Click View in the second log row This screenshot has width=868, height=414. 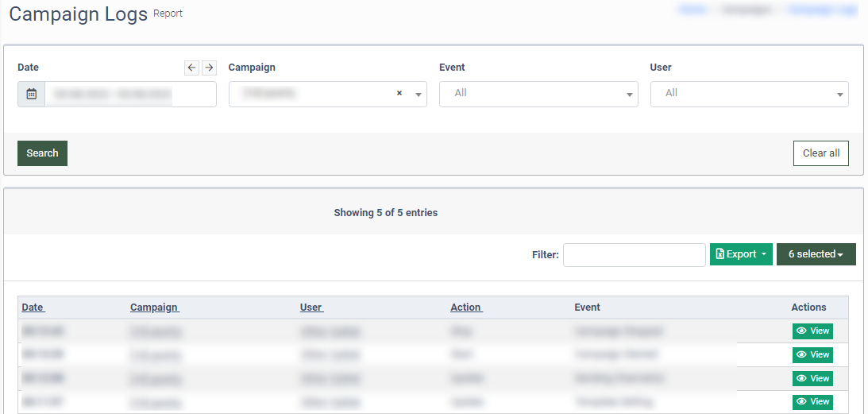click(812, 354)
